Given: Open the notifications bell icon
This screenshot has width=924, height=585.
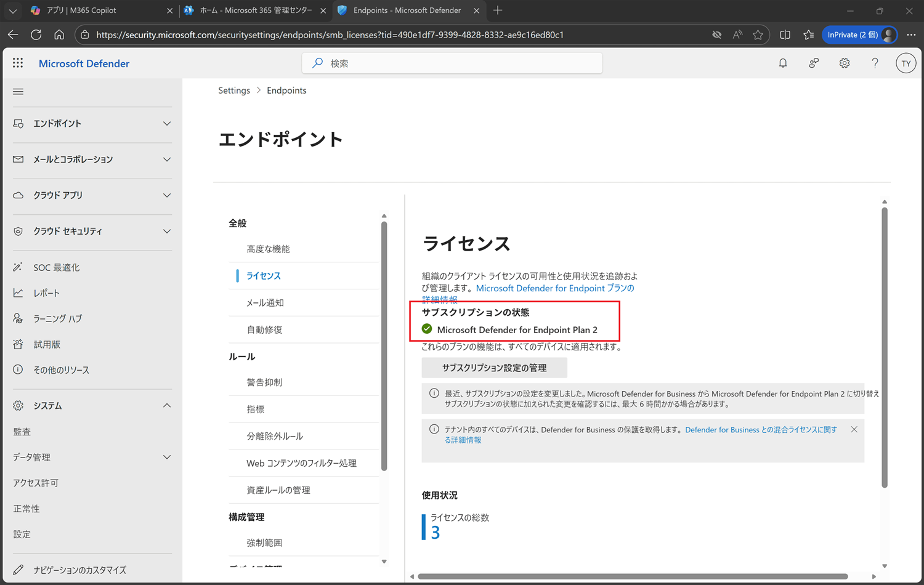Looking at the screenshot, I should click(x=783, y=63).
